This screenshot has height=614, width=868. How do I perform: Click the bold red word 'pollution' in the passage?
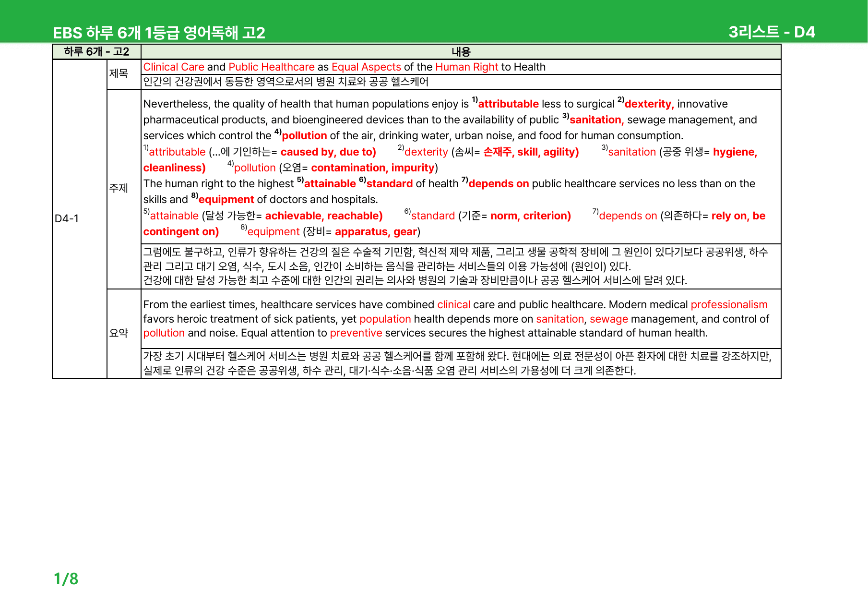[304, 135]
